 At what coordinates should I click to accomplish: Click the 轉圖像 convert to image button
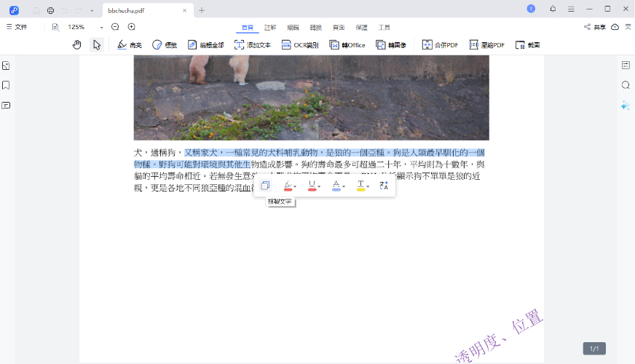(391, 45)
